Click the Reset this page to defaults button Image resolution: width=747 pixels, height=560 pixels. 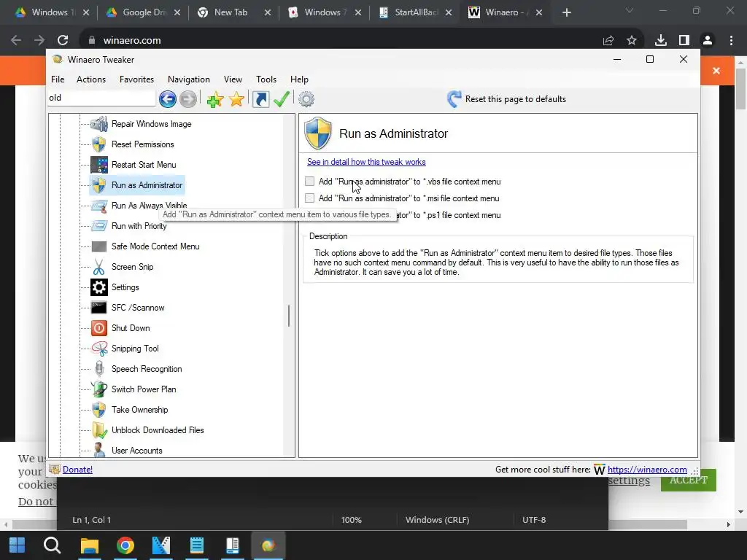pos(506,99)
